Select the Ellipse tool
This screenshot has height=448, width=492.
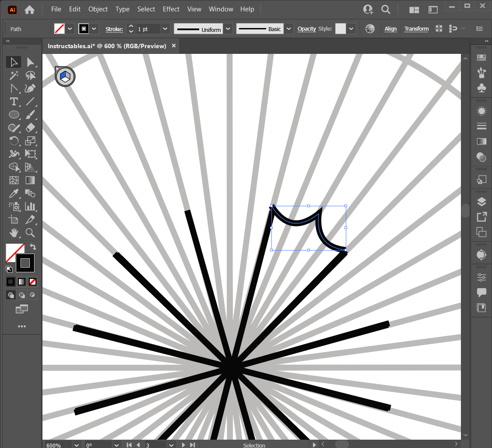(14, 115)
